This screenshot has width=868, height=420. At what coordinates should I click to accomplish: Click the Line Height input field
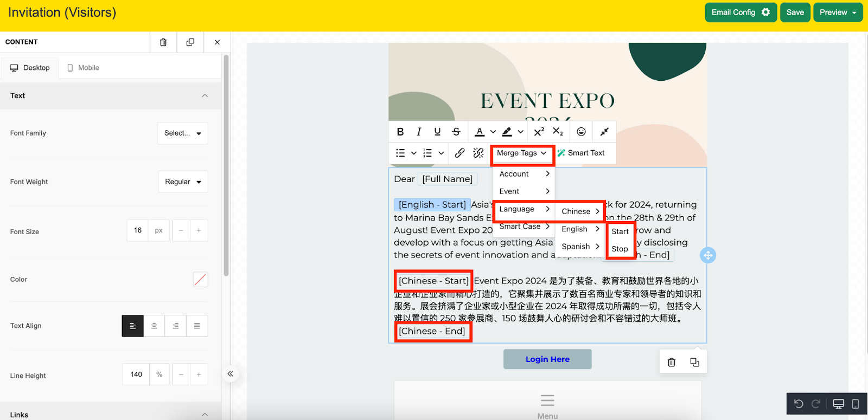136,374
